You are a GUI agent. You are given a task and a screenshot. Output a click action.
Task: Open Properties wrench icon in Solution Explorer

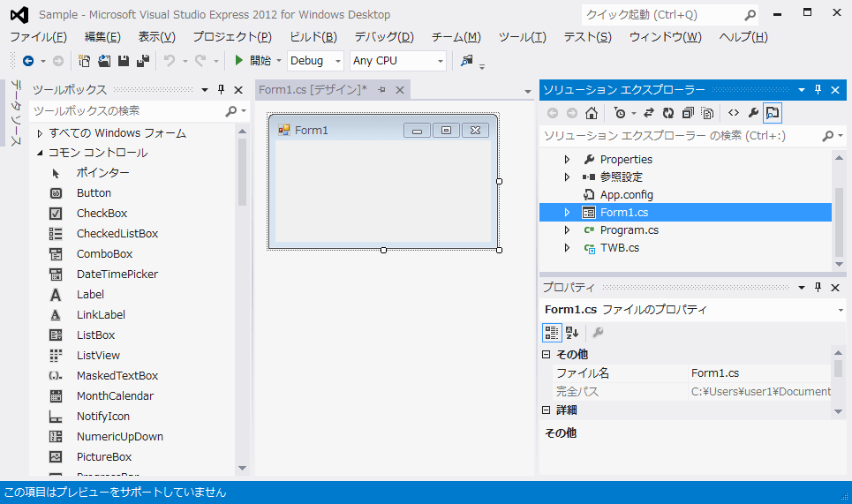pyautogui.click(x=753, y=113)
